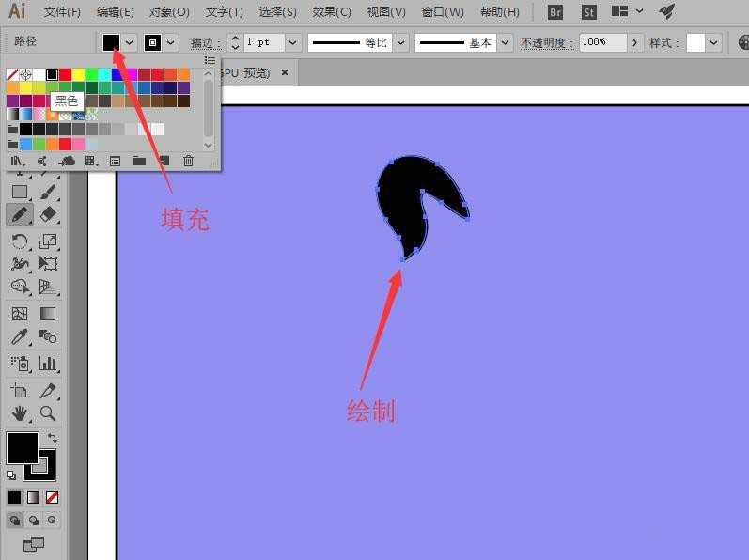The image size is (749, 560).
Task: Select the Mesh tool
Action: coord(19,314)
